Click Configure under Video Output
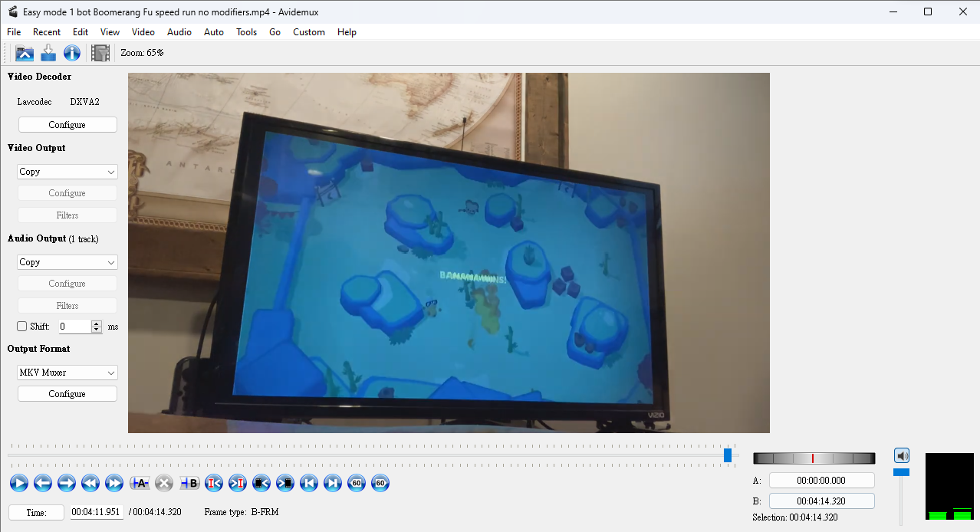 [x=67, y=193]
